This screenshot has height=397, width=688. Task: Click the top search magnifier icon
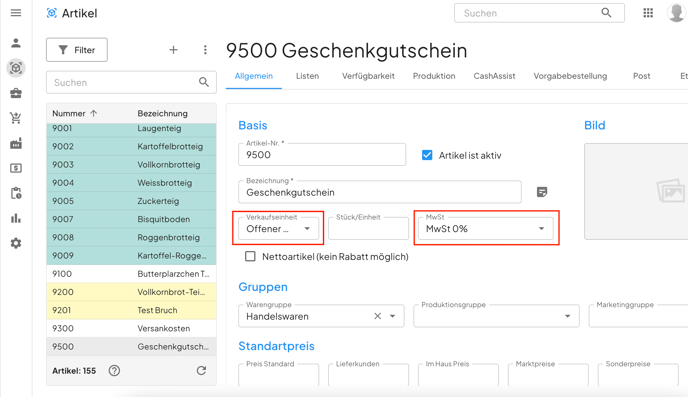click(606, 13)
